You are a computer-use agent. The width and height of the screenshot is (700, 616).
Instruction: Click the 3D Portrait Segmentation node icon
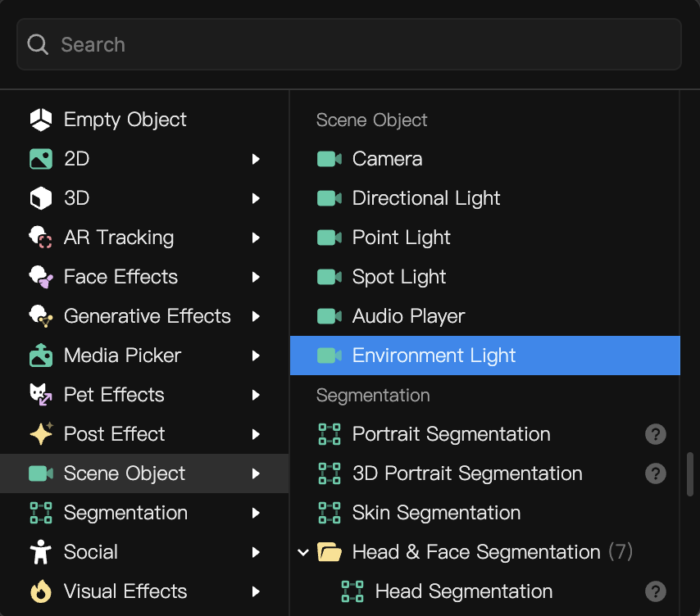tap(330, 473)
